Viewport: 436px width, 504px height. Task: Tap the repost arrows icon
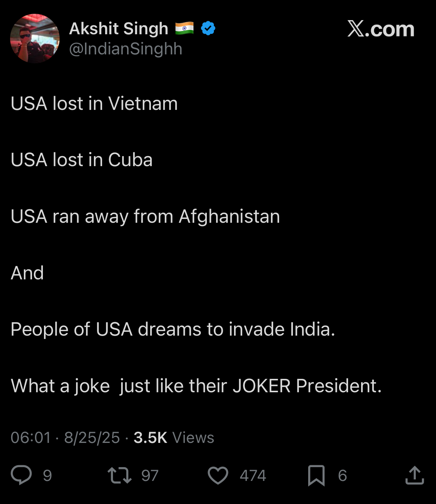tap(119, 475)
